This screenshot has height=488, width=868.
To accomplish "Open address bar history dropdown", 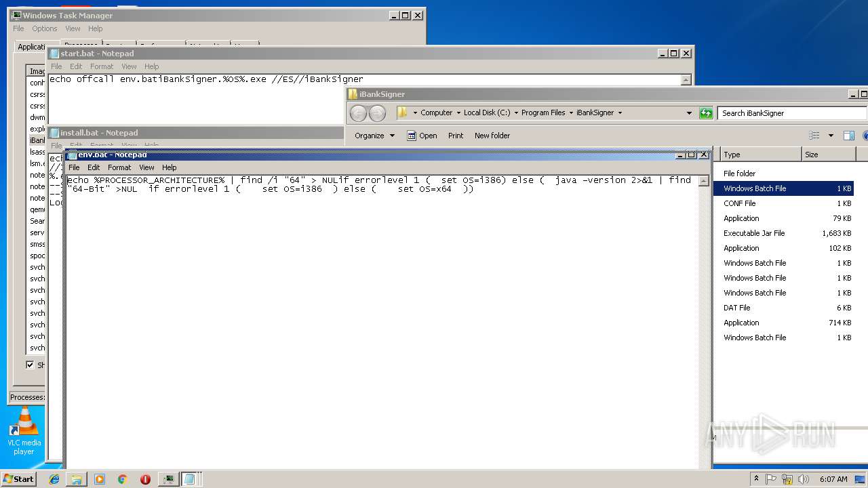I will tap(689, 113).
